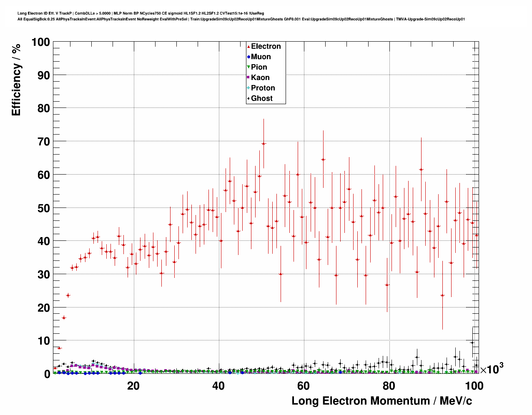Click y-axis tick label "70"
Viewport: 532px width, 415px height.
pos(44,142)
